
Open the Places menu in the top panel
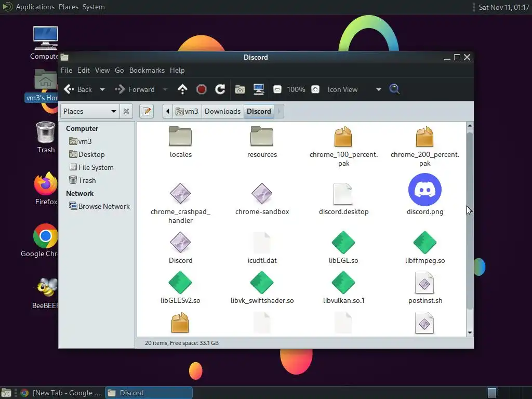[x=69, y=7]
